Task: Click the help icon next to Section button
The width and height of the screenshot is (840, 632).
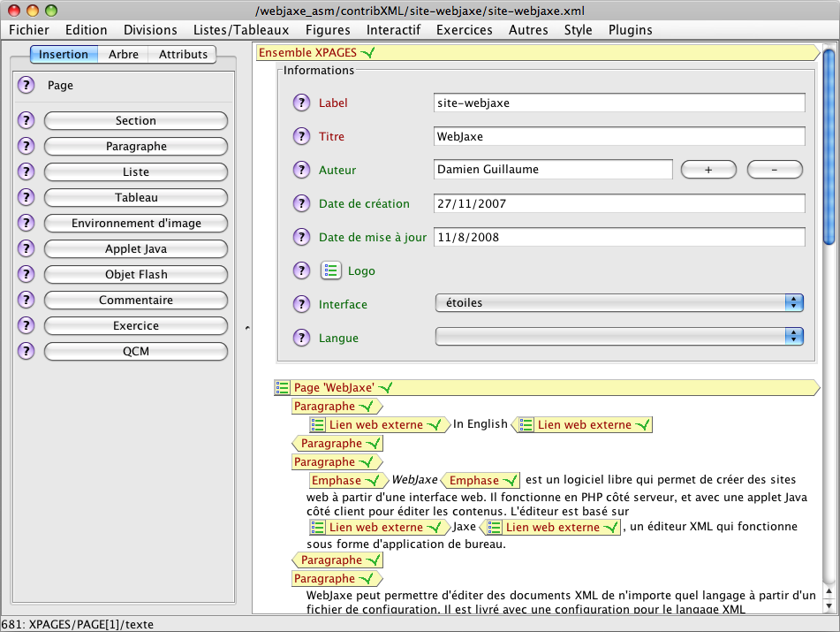Action: point(26,121)
